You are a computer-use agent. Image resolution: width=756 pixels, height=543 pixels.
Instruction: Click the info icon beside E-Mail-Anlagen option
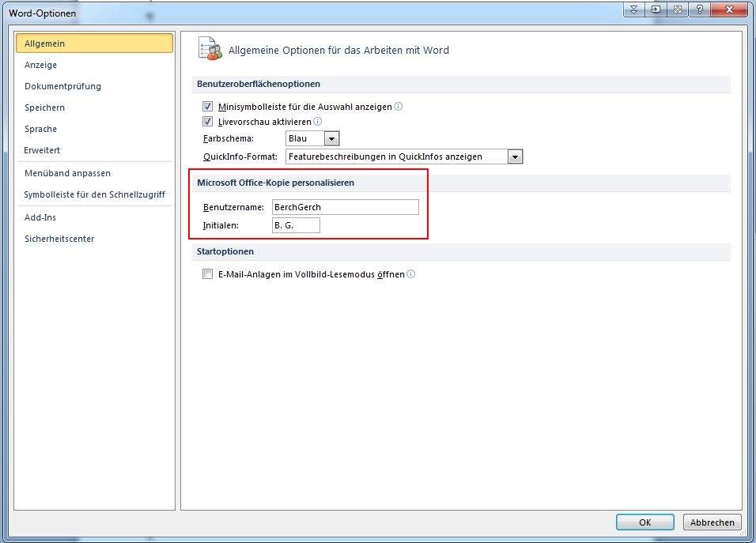[411, 274]
